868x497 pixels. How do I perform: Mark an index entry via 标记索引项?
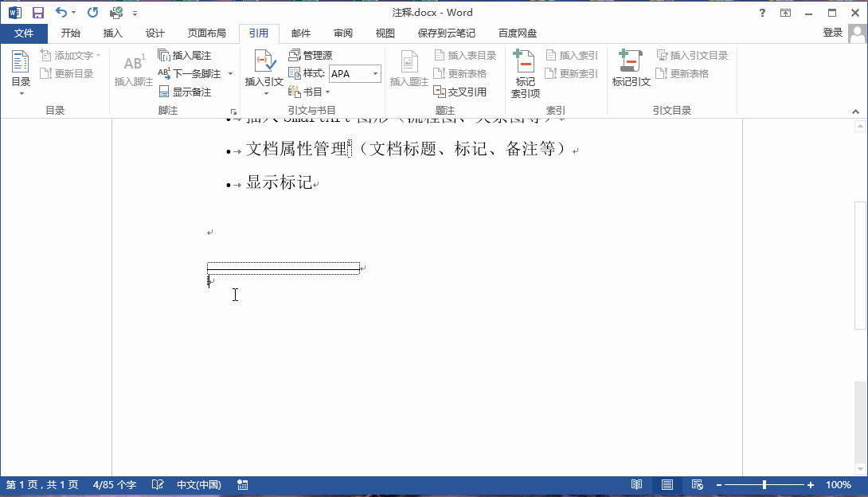pos(525,72)
